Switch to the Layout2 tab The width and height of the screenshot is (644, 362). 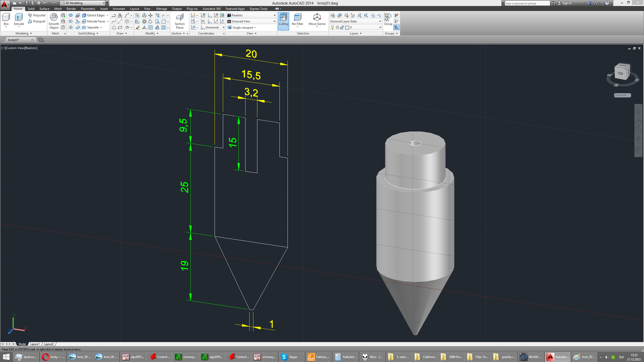[x=48, y=344]
